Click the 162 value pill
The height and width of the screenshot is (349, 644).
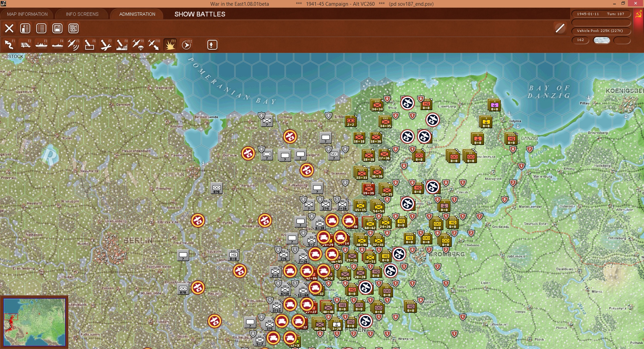point(580,40)
